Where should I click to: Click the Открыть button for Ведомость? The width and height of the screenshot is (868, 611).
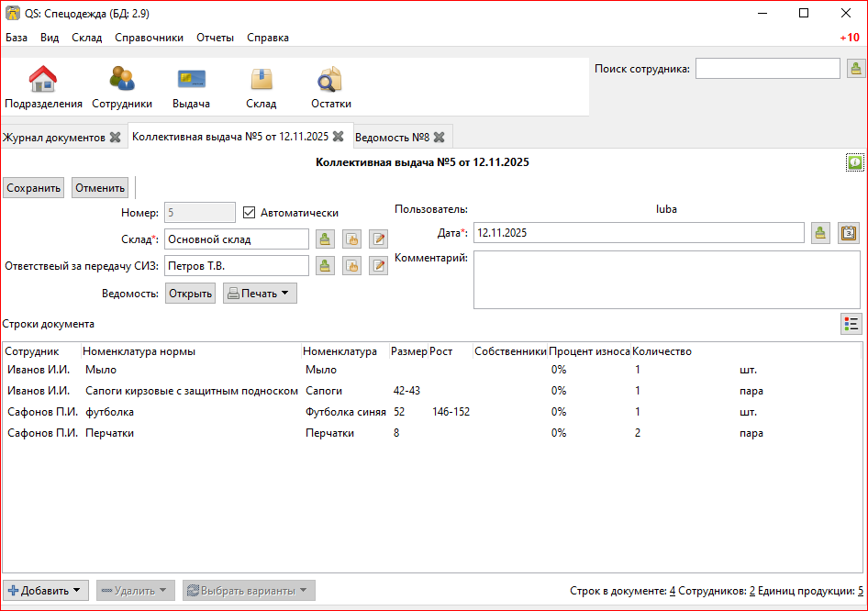coord(190,294)
